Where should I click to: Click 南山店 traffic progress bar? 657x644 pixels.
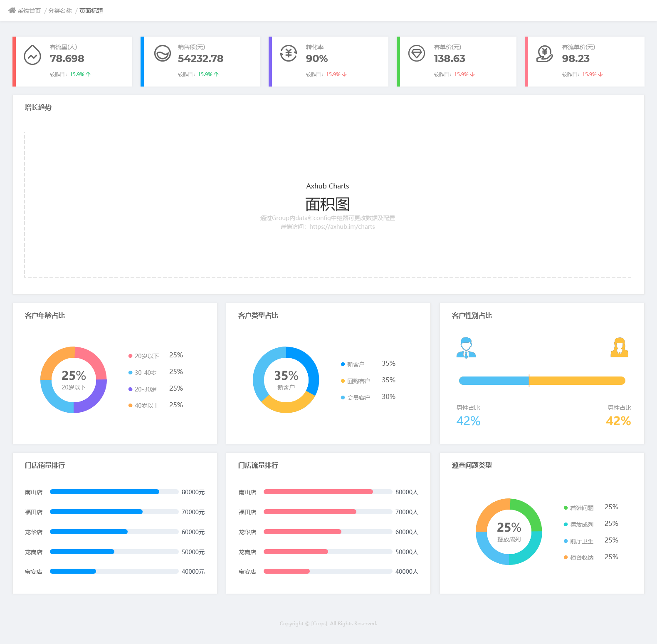[x=328, y=492]
